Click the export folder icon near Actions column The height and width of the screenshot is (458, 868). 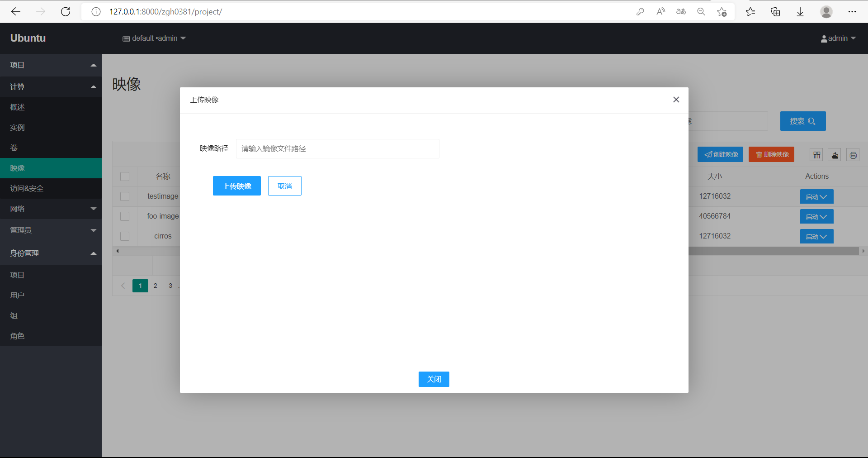click(x=835, y=154)
